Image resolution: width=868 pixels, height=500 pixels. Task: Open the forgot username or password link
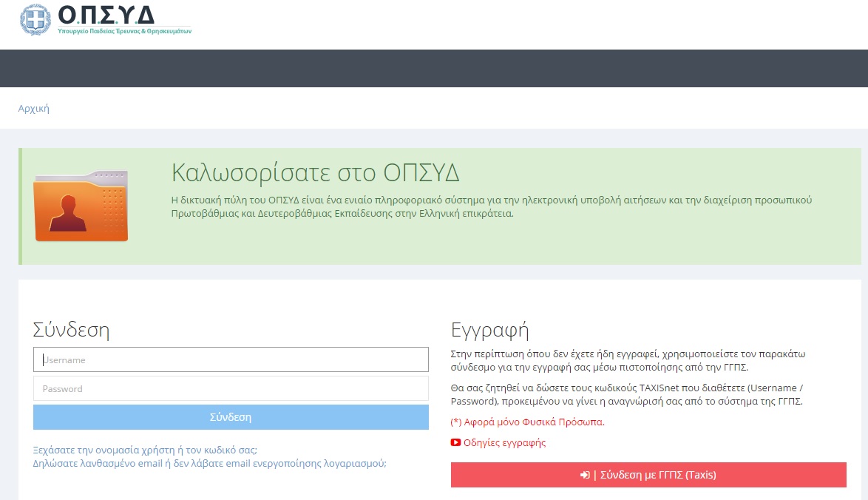(145, 450)
